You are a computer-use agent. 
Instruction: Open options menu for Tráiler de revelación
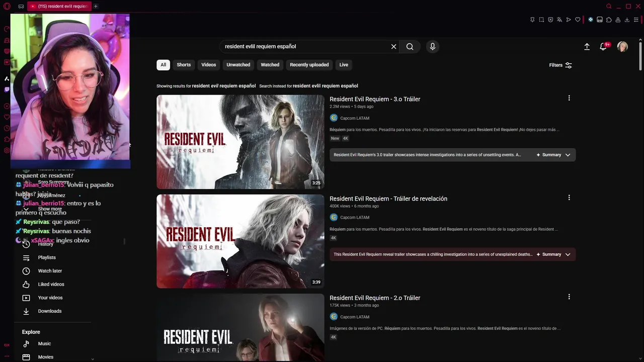(x=569, y=198)
